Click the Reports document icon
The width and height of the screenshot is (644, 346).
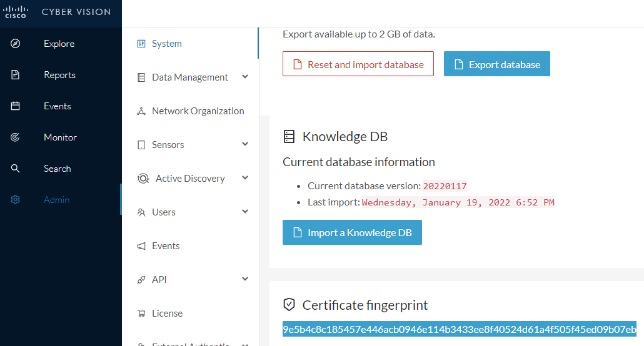(15, 75)
